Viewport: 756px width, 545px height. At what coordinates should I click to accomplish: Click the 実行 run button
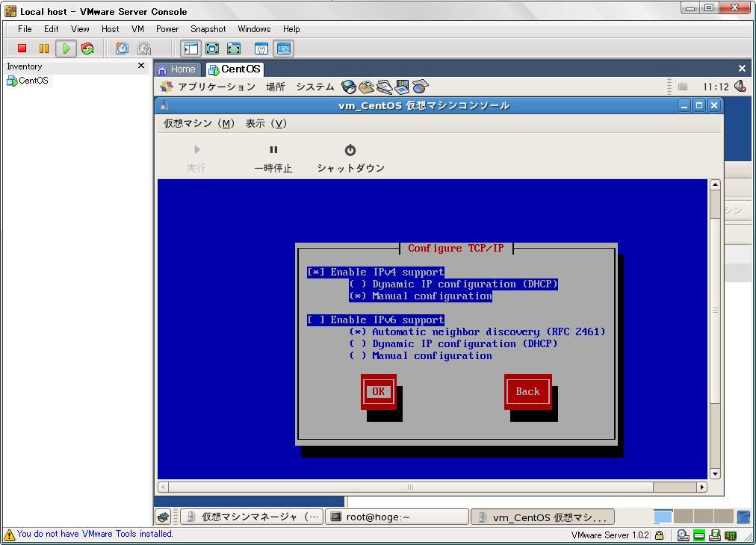pos(196,158)
